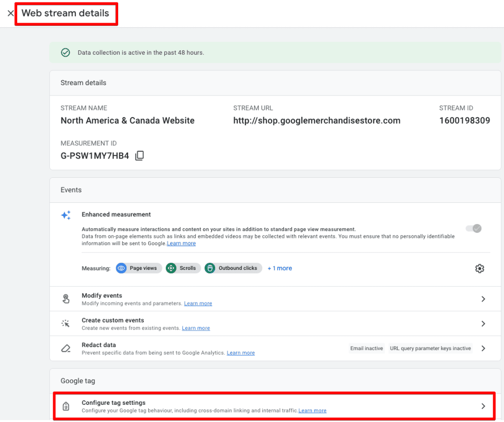Viewport: 504px width, 422px height.
Task: Close the Web stream details panel
Action: (11, 13)
